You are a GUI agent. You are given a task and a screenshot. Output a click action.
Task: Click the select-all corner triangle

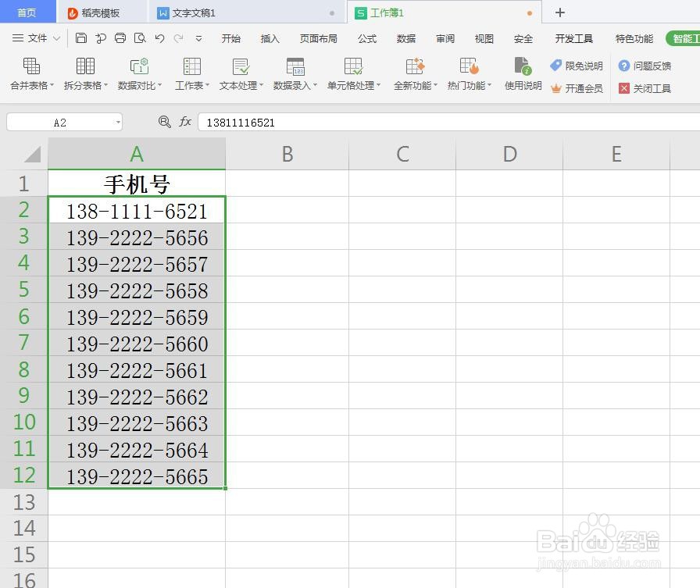click(32, 155)
